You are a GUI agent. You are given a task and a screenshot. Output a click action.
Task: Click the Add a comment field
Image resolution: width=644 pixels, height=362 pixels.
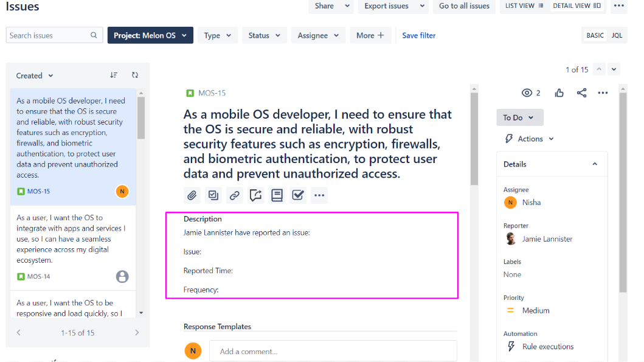tap(333, 351)
